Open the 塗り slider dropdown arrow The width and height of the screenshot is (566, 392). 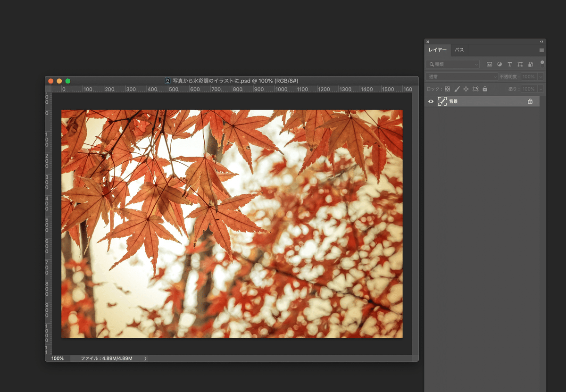point(541,89)
